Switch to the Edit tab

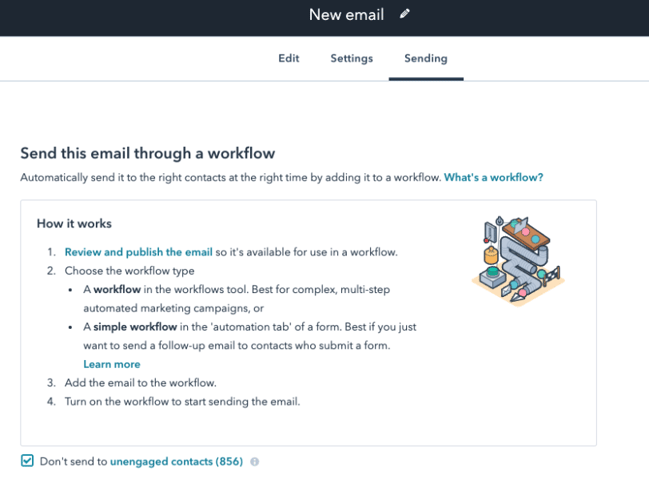click(288, 58)
